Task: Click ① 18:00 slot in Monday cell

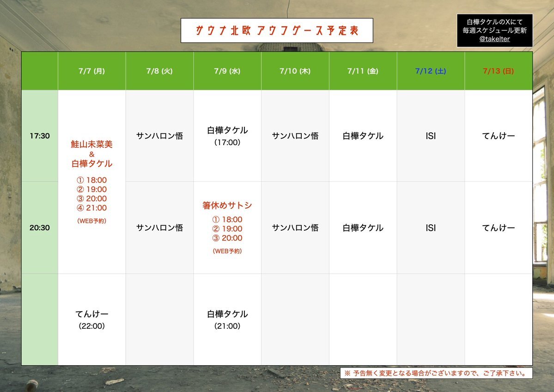Action: click(x=92, y=180)
